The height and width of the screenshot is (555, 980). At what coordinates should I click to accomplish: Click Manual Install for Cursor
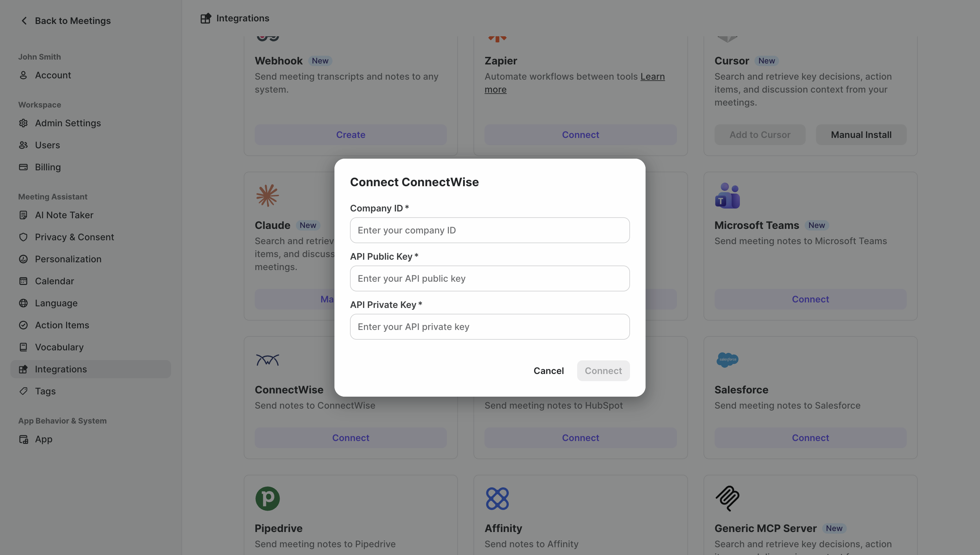[861, 135]
